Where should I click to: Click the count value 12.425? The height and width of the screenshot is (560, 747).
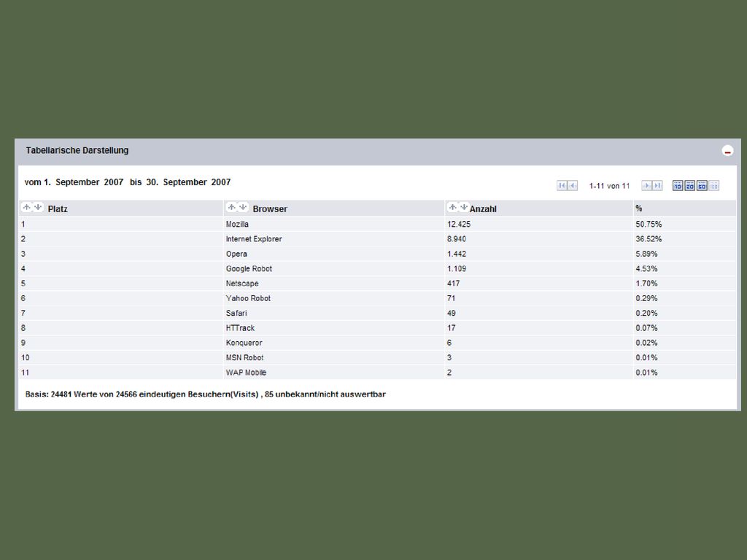(x=459, y=225)
